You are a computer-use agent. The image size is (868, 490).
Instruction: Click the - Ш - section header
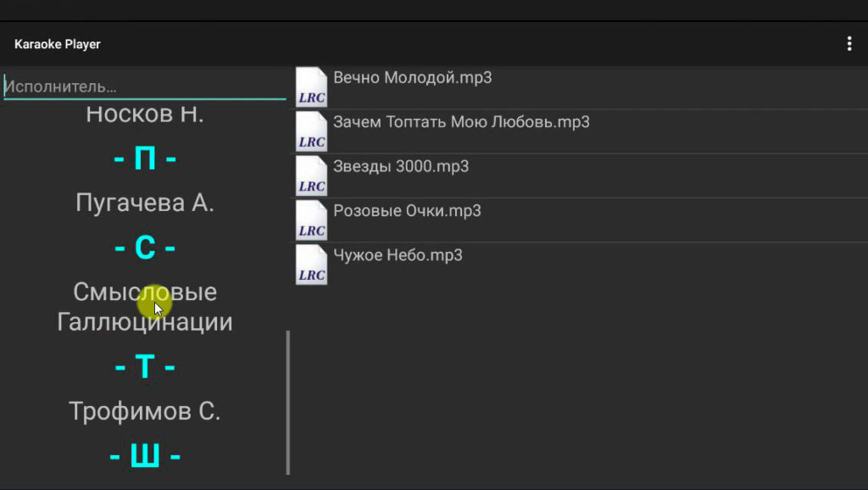pos(144,456)
